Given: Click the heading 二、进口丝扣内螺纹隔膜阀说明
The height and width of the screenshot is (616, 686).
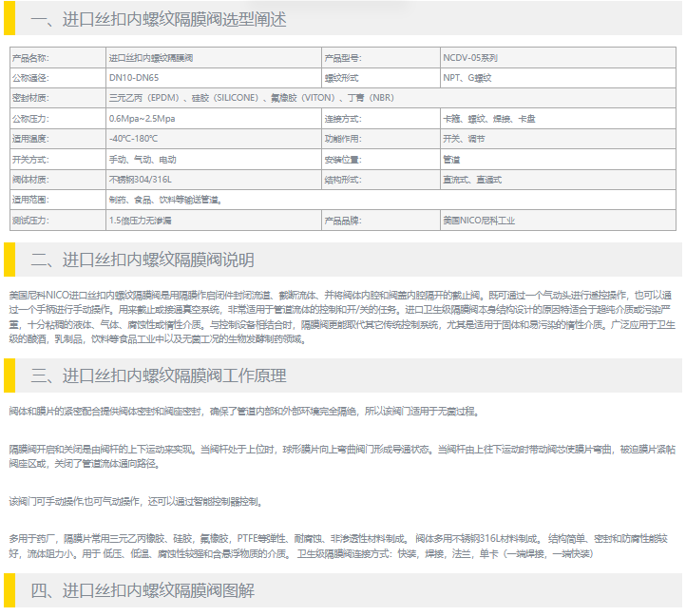Looking at the screenshot, I should click(x=143, y=260).
